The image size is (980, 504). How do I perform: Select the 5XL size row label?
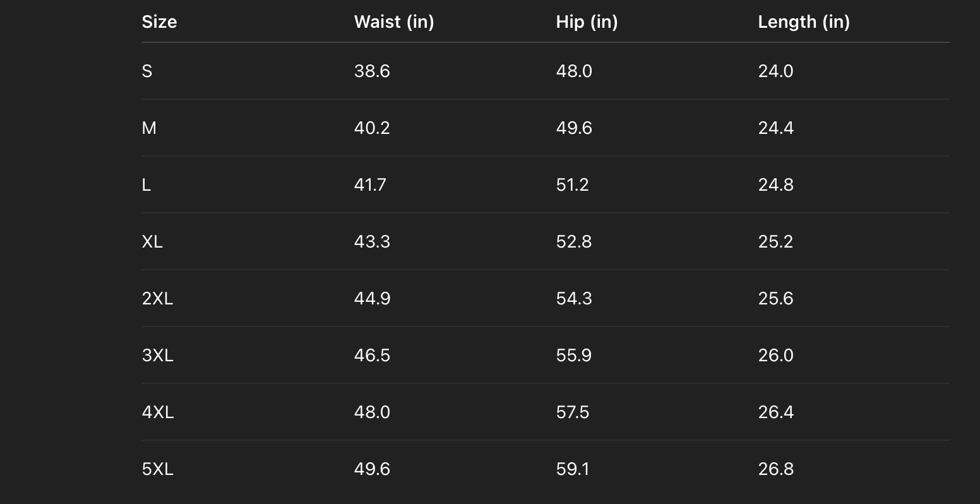tap(157, 469)
